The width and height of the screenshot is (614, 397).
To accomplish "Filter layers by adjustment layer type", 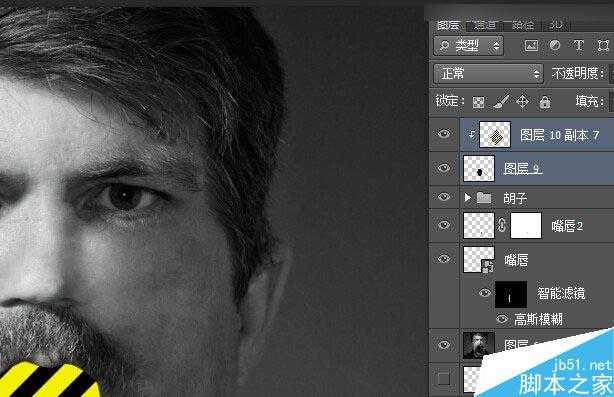I will [x=554, y=46].
